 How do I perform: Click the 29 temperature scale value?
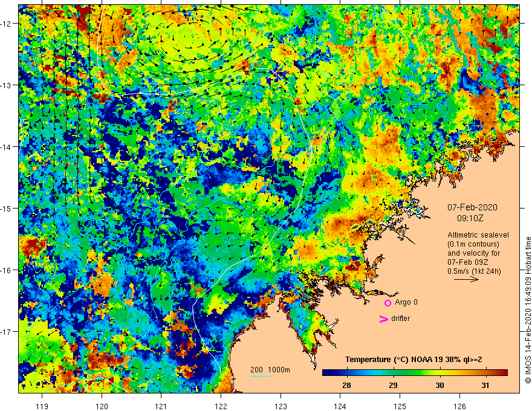pyautogui.click(x=393, y=385)
